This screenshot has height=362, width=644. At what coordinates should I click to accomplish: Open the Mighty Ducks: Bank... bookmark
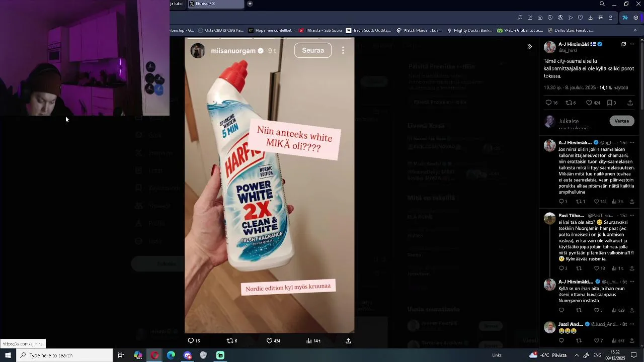point(469,30)
